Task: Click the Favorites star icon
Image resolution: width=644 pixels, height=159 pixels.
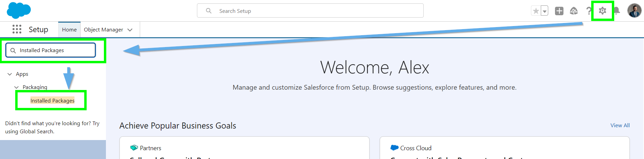Action: [x=536, y=11]
